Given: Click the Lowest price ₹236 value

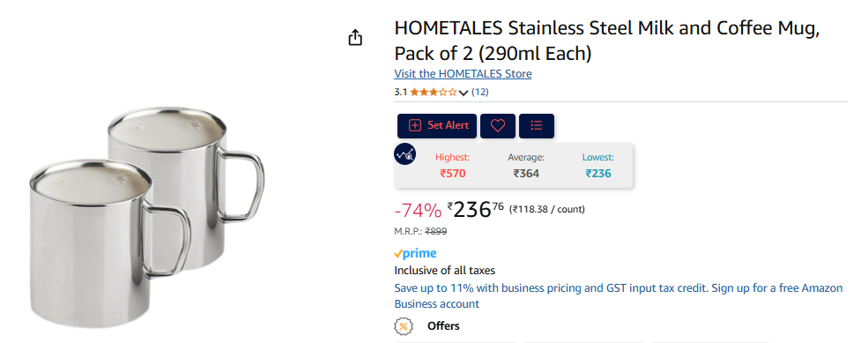Looking at the screenshot, I should [x=598, y=174].
